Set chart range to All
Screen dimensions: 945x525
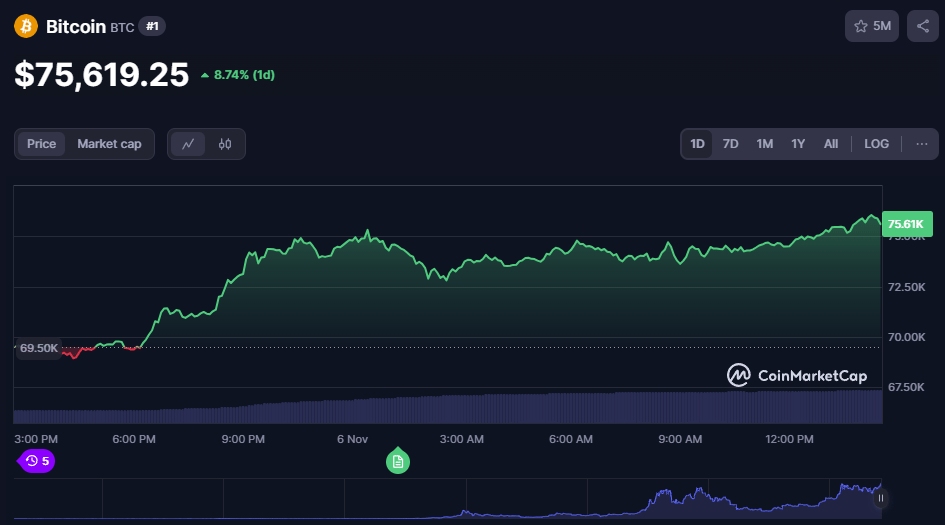830,144
